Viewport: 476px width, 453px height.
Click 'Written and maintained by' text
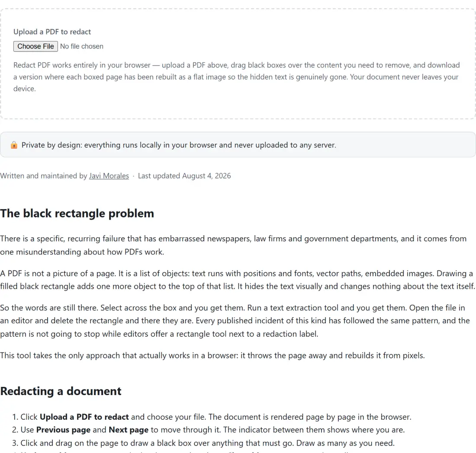[x=44, y=176]
